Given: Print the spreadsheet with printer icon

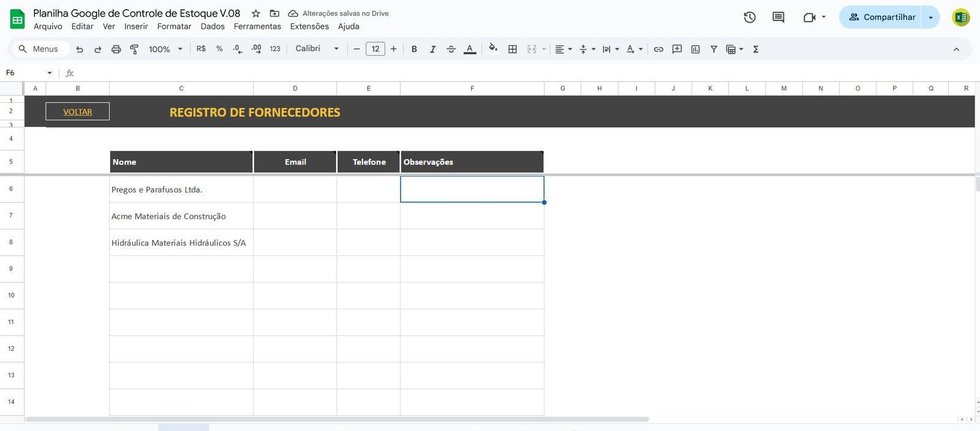Looking at the screenshot, I should tap(116, 49).
